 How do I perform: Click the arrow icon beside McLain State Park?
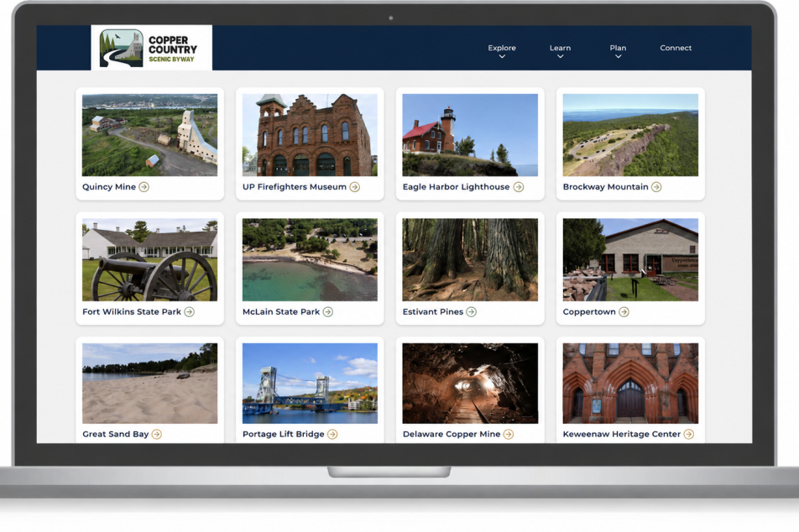click(327, 312)
